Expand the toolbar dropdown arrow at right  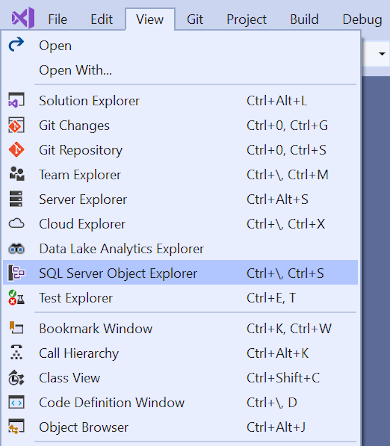382,53
